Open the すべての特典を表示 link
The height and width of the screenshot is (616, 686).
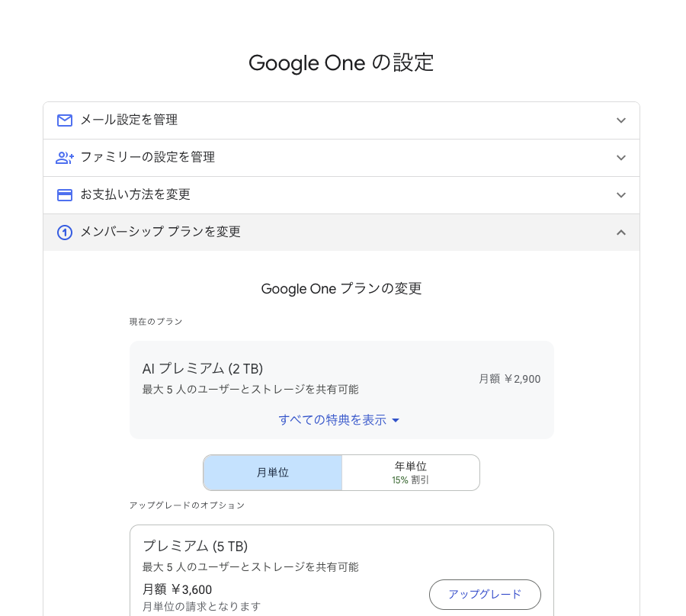pyautogui.click(x=332, y=420)
